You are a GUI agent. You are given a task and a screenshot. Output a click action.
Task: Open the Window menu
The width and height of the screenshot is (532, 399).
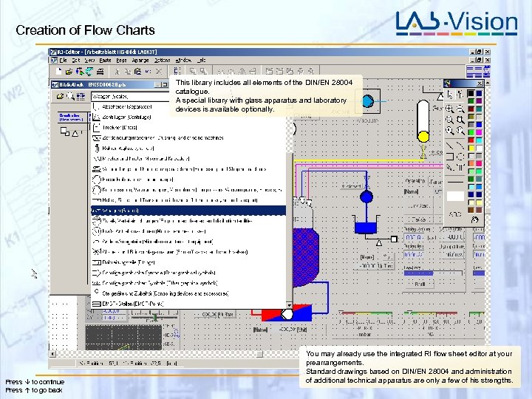pyautogui.click(x=183, y=60)
